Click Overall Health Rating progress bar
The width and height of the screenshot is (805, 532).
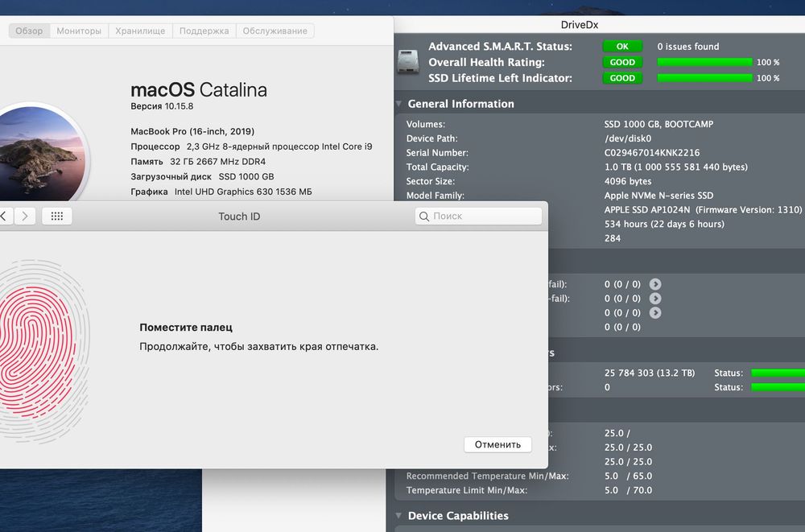tap(704, 62)
